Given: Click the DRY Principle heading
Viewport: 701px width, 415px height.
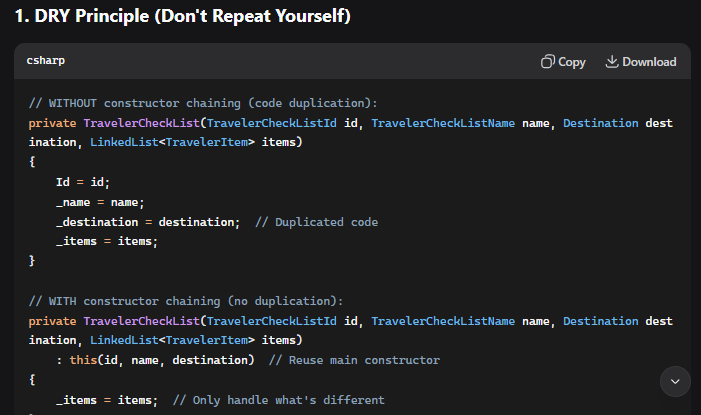Looking at the screenshot, I should [x=182, y=16].
